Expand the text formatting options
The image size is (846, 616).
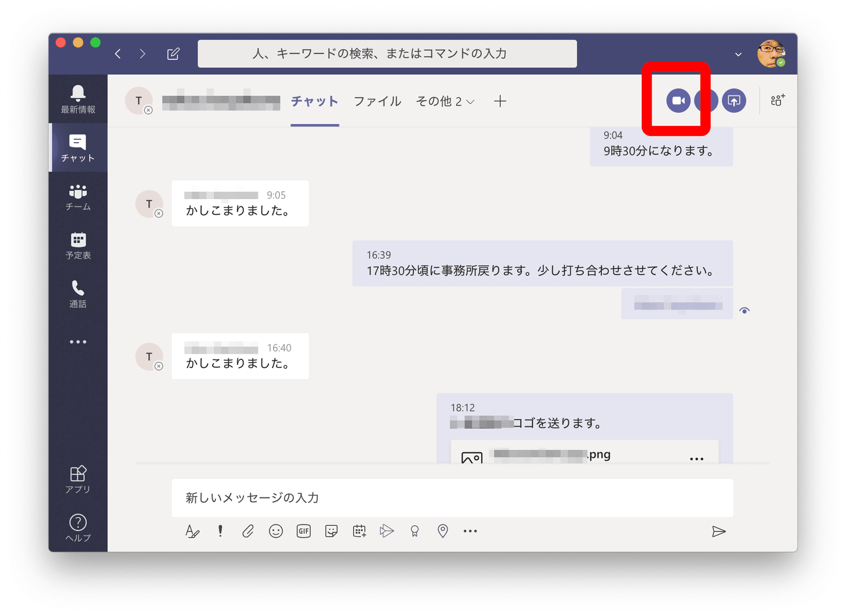192,531
